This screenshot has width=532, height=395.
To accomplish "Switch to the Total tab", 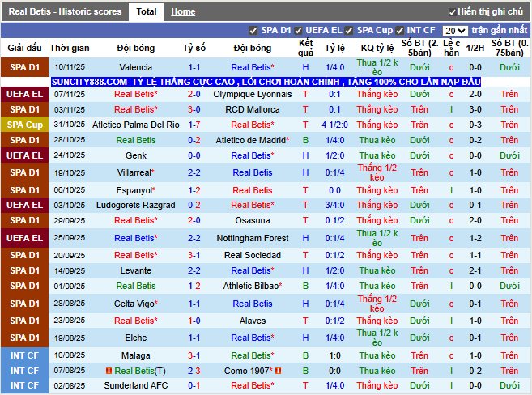I will coord(147,11).
